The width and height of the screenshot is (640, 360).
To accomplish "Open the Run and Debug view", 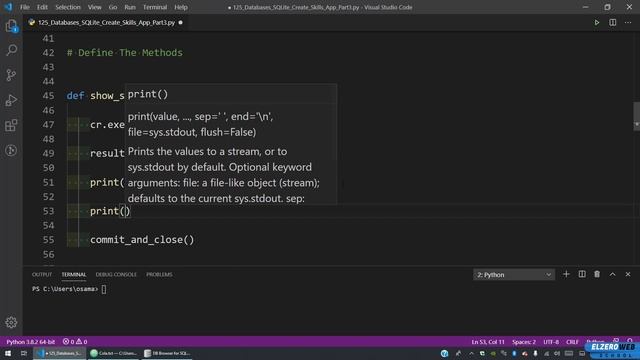I will [x=11, y=100].
